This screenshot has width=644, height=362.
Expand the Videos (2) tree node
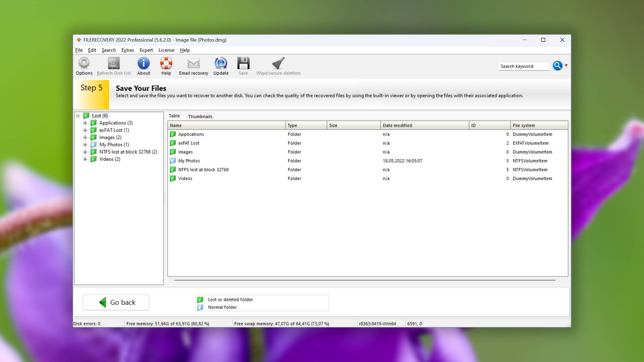coord(85,159)
